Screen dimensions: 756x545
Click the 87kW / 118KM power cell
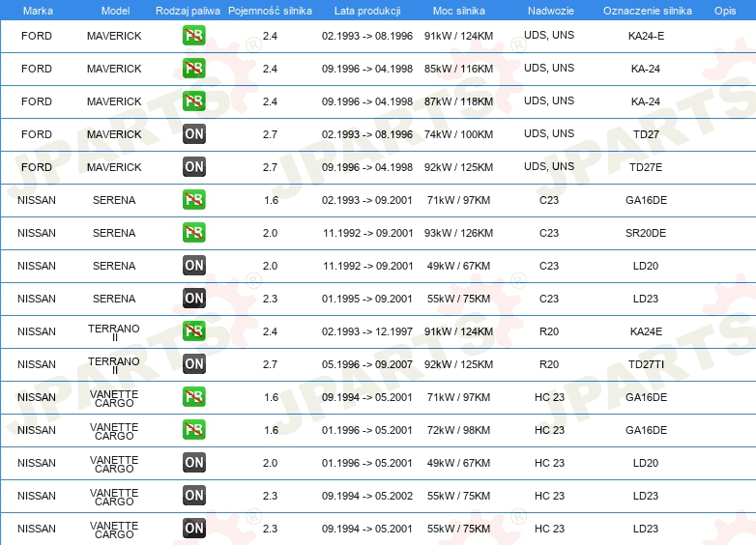click(458, 101)
